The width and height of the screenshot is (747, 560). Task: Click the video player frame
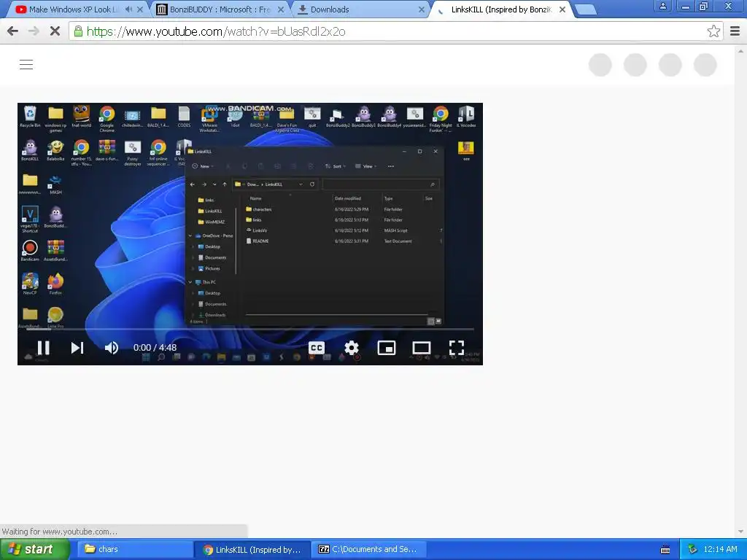(x=250, y=234)
